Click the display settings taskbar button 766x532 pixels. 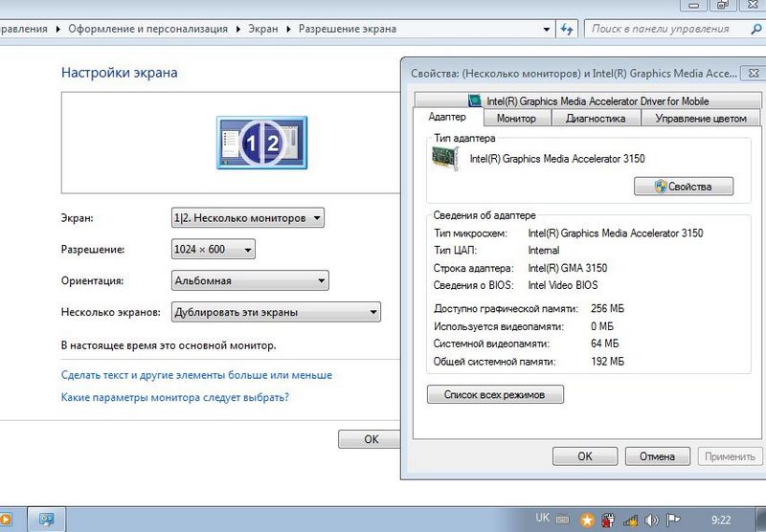pyautogui.click(x=46, y=520)
